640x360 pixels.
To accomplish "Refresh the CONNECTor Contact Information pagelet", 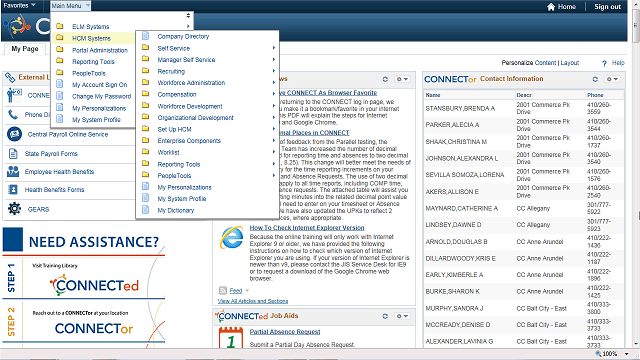I will tap(595, 79).
